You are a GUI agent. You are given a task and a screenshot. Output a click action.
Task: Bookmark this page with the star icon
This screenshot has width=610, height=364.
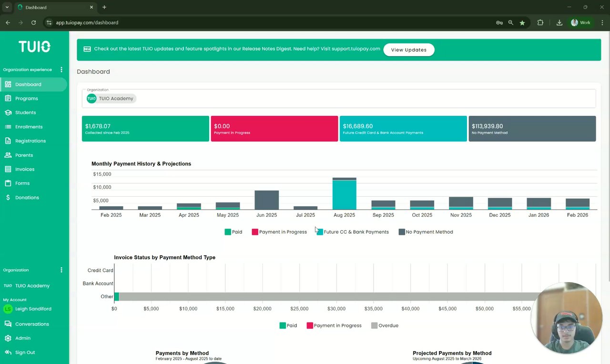522,22
